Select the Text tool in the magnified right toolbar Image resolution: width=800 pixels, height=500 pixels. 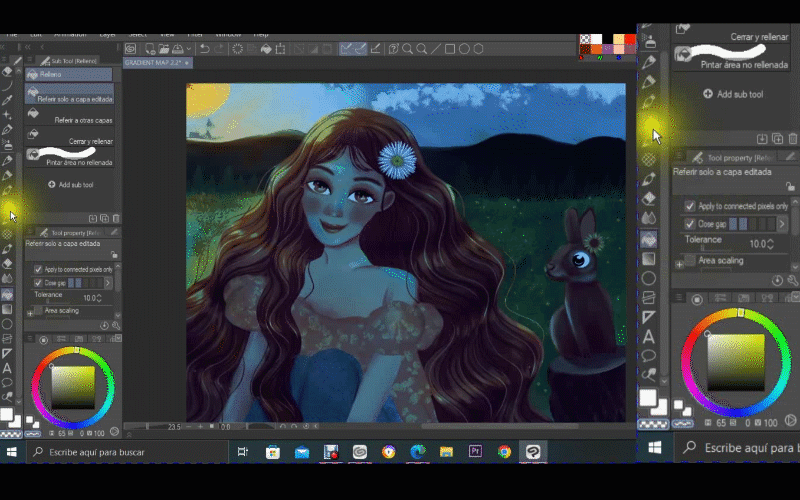click(648, 337)
